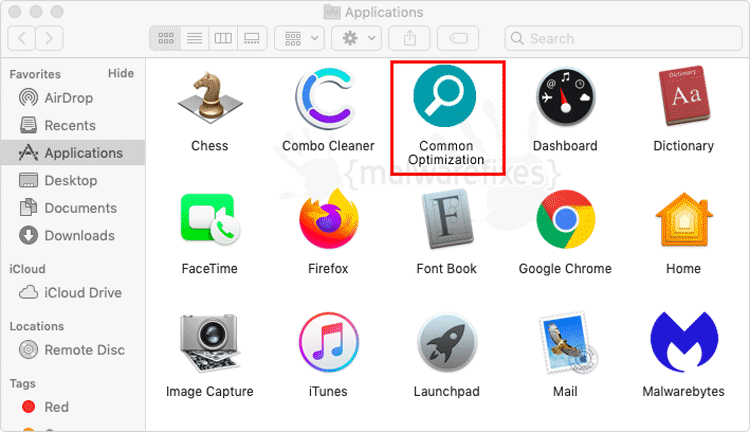Click the Common Optimization label text
Image resolution: width=750 pixels, height=432 pixels.
click(x=446, y=153)
